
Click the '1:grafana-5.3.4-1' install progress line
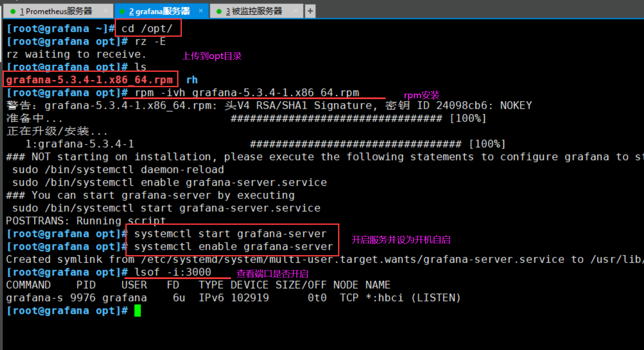click(x=265, y=144)
